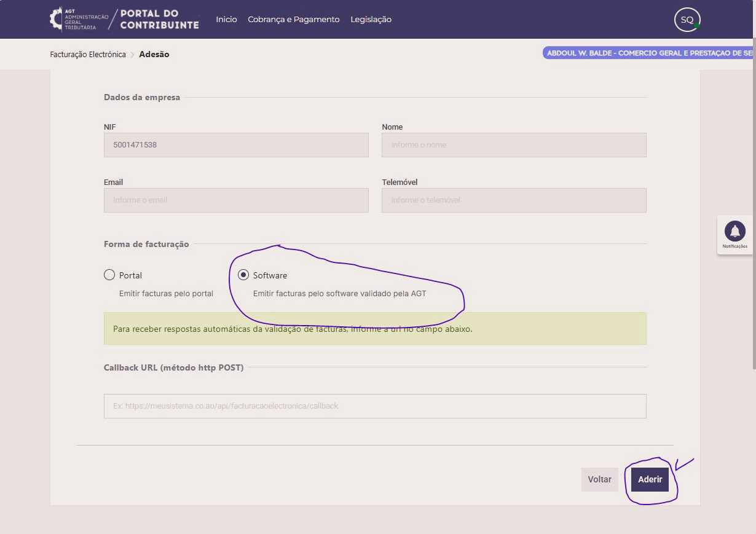Open the Notificações bell panel

(x=734, y=235)
